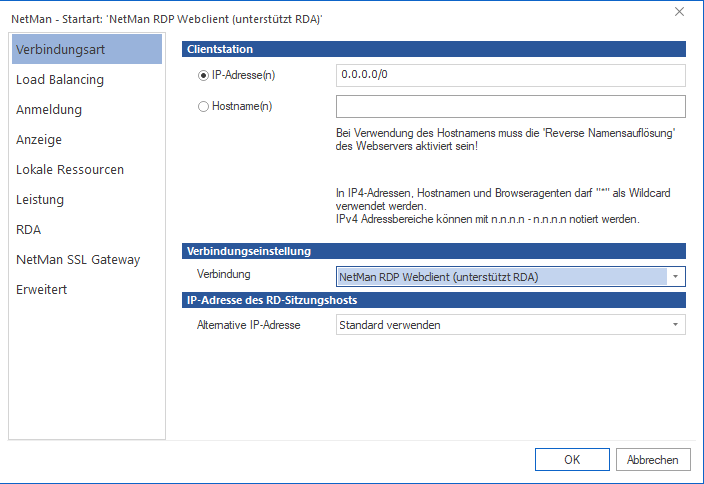
Task: Select the Hostname(n) radio button
Action: (x=205, y=106)
